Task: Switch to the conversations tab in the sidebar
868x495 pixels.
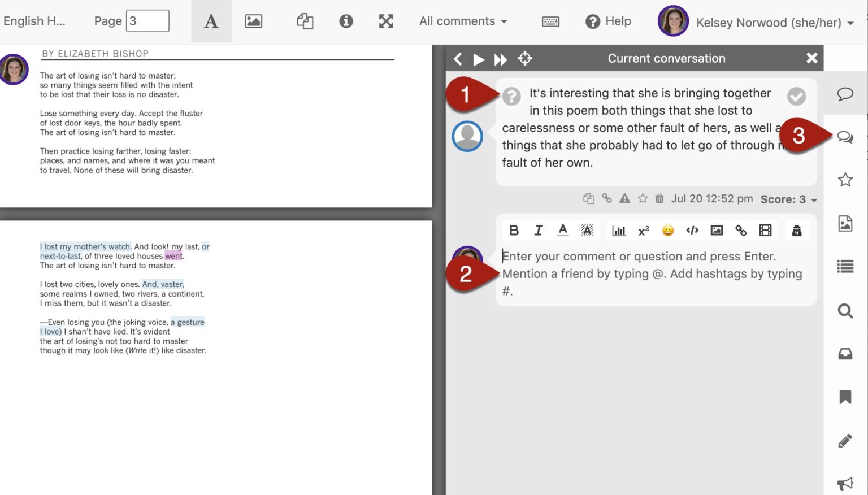Action: pos(845,136)
